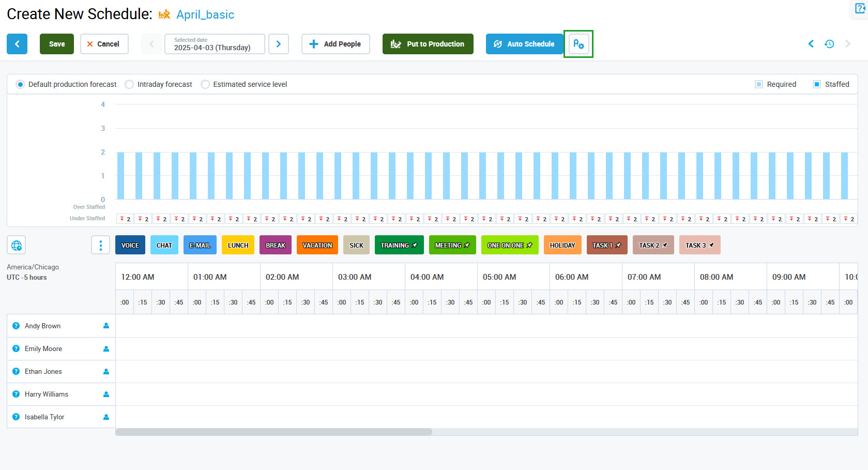Open the three-dot options menu

point(100,245)
